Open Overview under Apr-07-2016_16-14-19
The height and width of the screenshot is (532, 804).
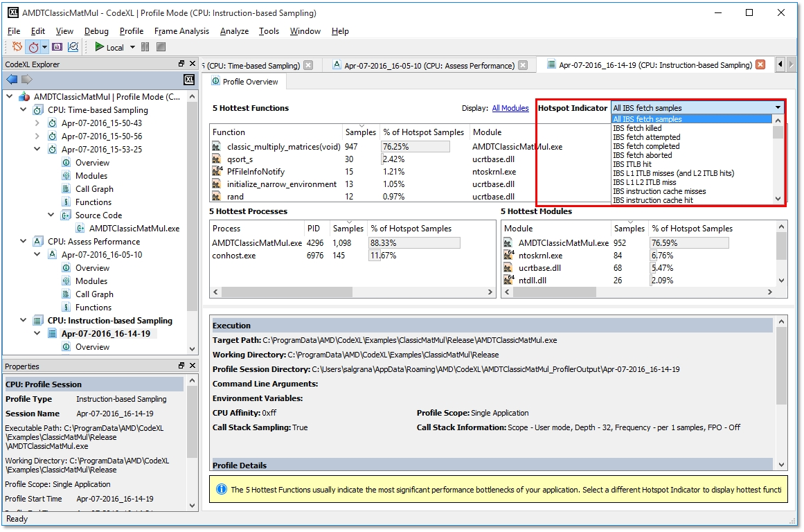pos(92,347)
